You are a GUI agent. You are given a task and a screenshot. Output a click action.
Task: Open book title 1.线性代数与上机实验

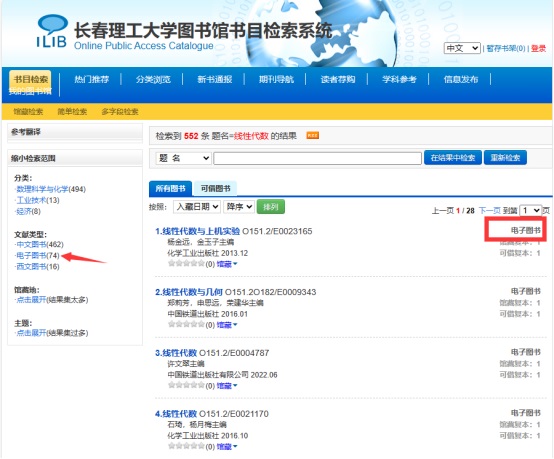pyautogui.click(x=197, y=231)
